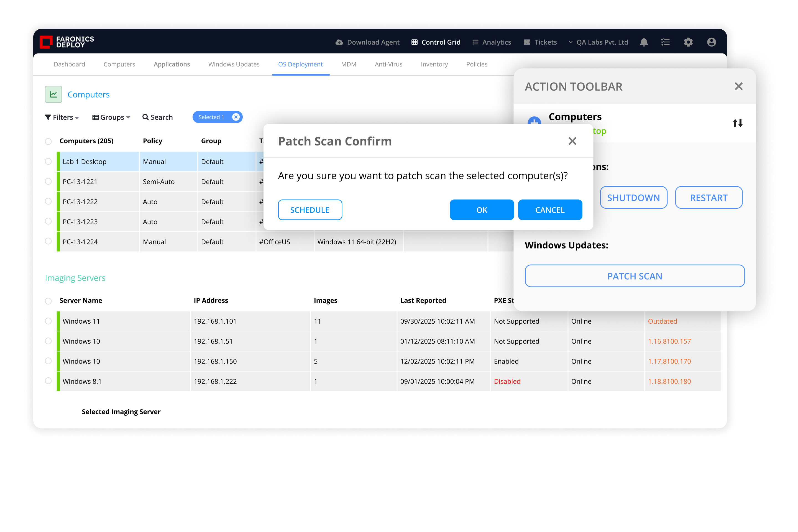Click the green Computers chart icon

[x=53, y=94]
